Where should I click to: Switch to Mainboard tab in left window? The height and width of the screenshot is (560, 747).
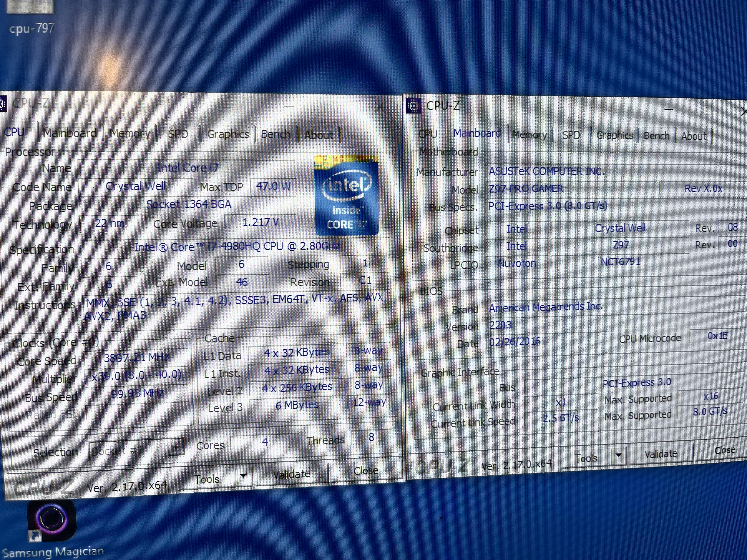pyautogui.click(x=69, y=133)
